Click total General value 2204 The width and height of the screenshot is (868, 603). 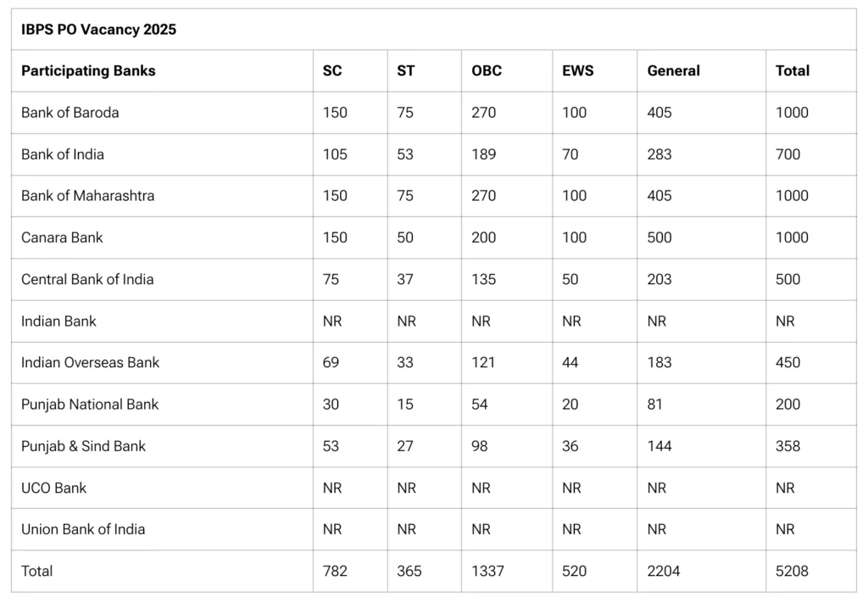click(x=663, y=571)
